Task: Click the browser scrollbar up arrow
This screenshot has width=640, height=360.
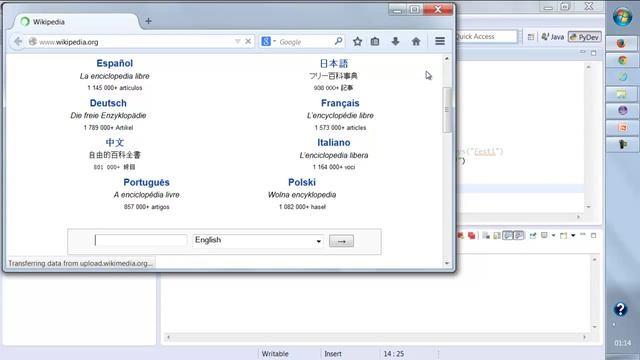Action: tap(447, 59)
